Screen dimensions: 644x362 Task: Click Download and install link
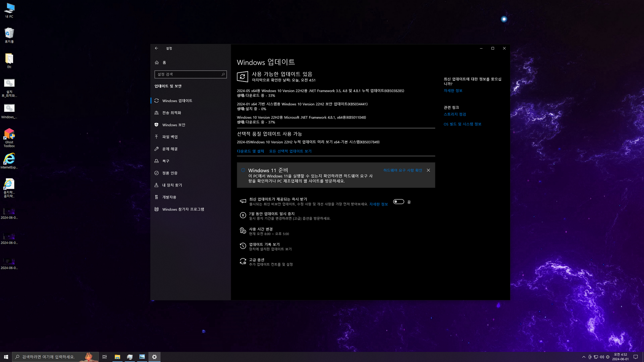250,151
